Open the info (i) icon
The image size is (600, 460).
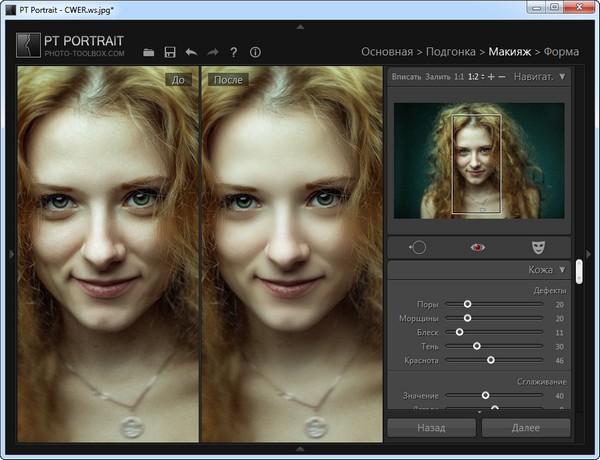pyautogui.click(x=255, y=52)
